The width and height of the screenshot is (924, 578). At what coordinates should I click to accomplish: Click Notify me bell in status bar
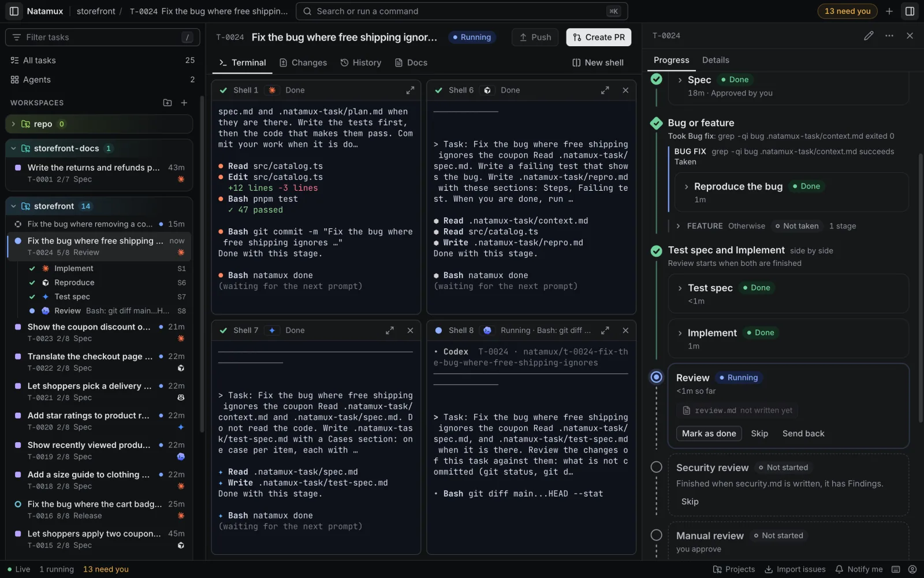click(859, 569)
